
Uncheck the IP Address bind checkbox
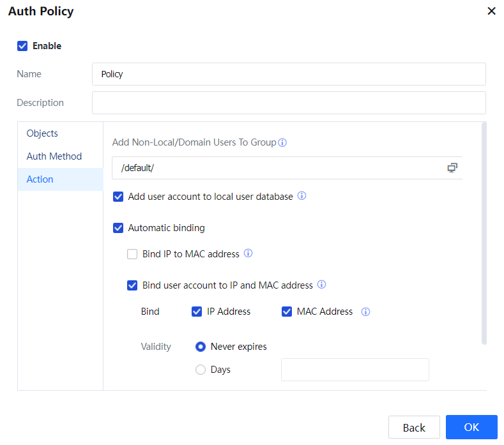(x=197, y=312)
